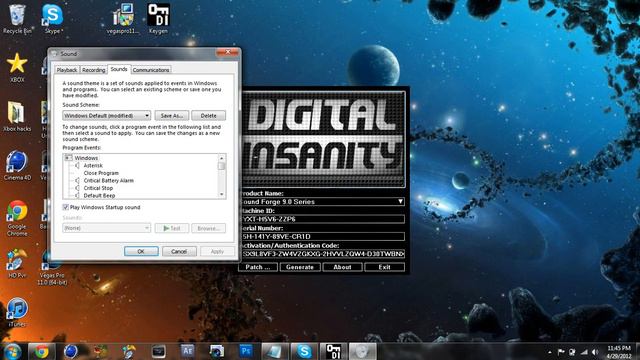Open the Xbox hacks folder icon

click(17, 116)
